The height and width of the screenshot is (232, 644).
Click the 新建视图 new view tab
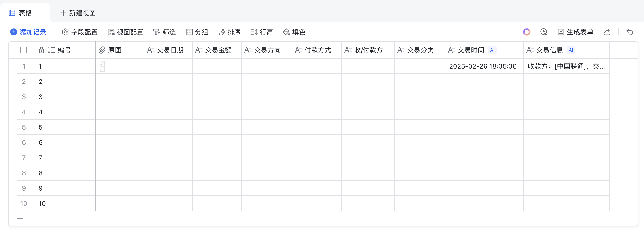pos(78,13)
